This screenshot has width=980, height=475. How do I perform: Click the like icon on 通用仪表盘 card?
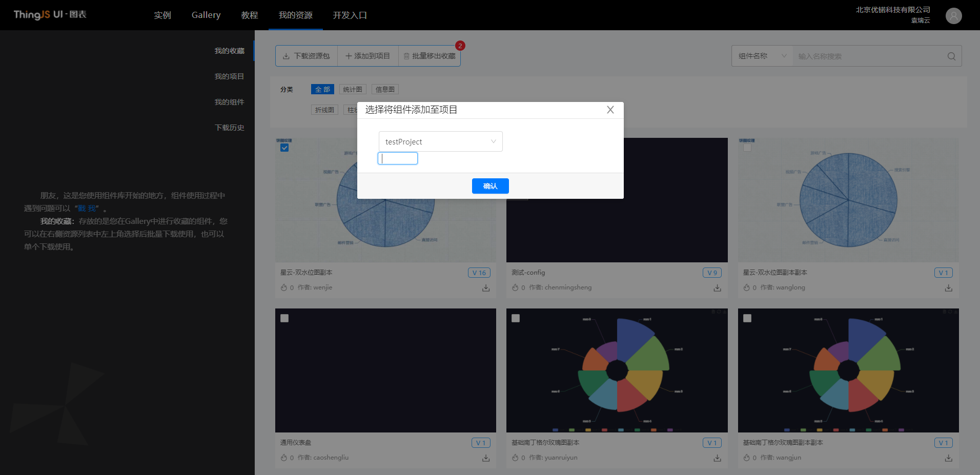pos(284,458)
